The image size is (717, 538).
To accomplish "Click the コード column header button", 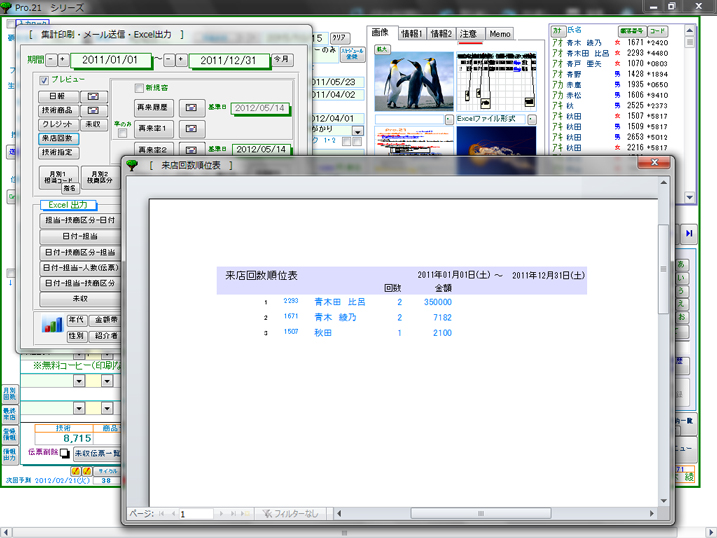I will (657, 31).
